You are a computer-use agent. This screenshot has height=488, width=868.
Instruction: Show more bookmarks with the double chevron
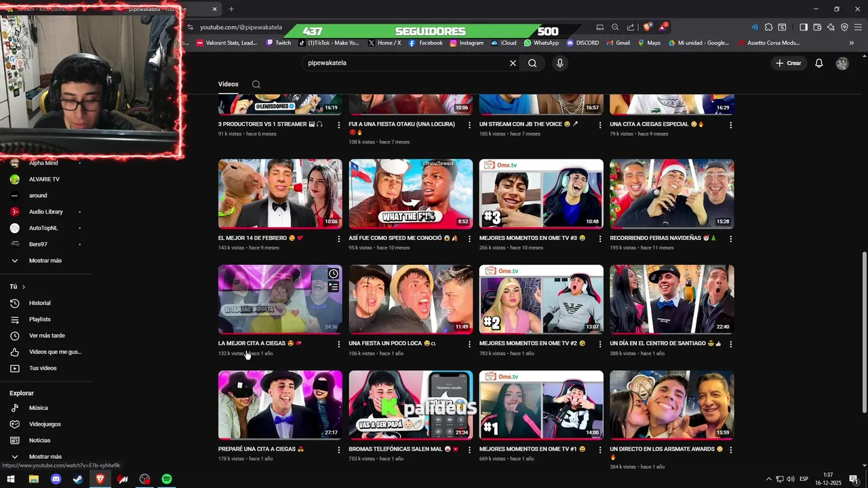[852, 43]
